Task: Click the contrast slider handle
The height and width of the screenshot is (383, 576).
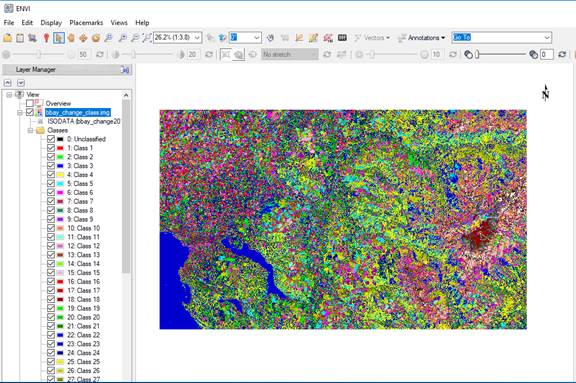Action: [134, 54]
